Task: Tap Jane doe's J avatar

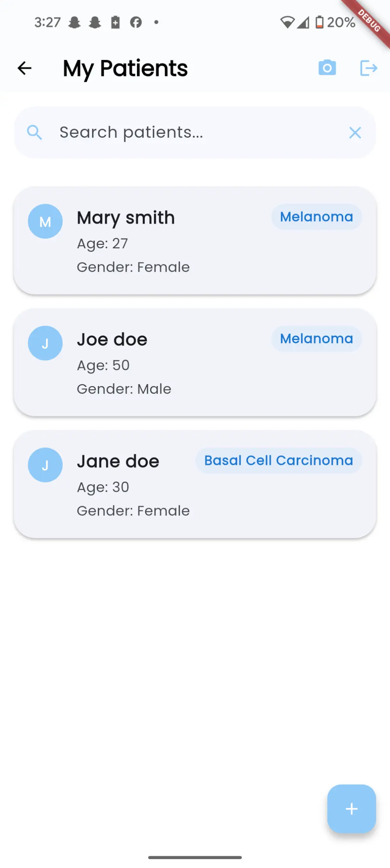Action: (45, 465)
